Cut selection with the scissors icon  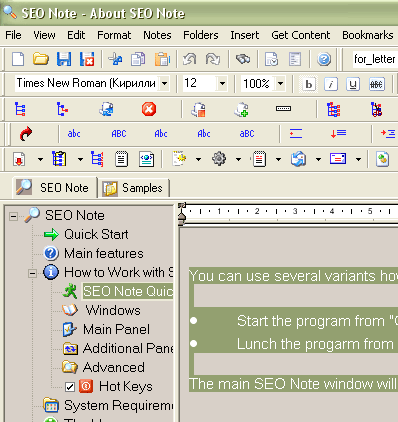pos(115,60)
